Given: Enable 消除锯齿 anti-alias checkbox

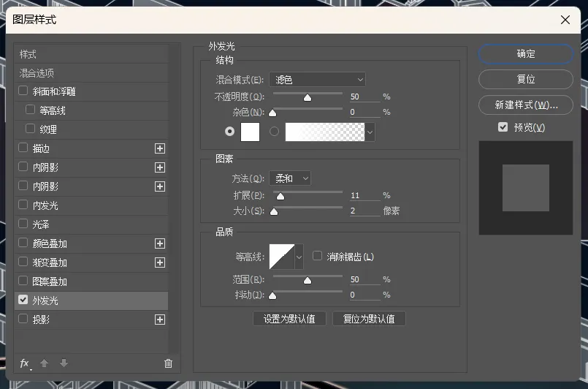Looking at the screenshot, I should coord(318,256).
